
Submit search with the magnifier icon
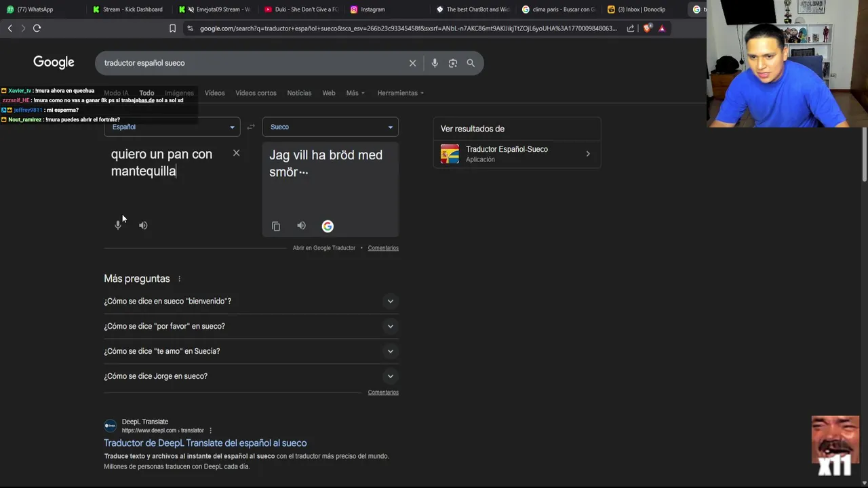[x=471, y=63]
